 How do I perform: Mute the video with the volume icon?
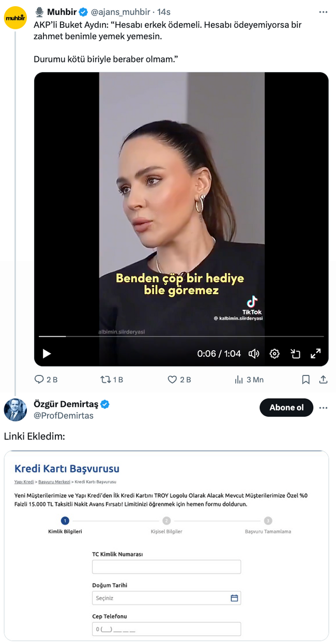253,354
